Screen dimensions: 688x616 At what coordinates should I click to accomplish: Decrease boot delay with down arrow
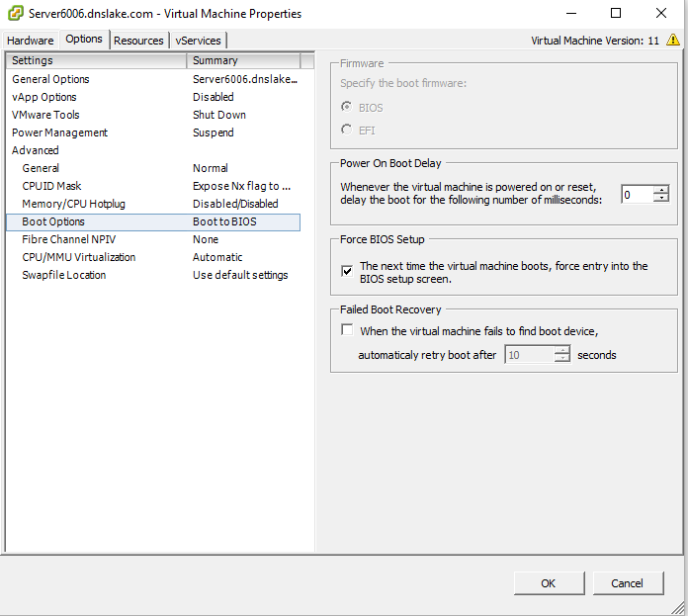coord(661,199)
